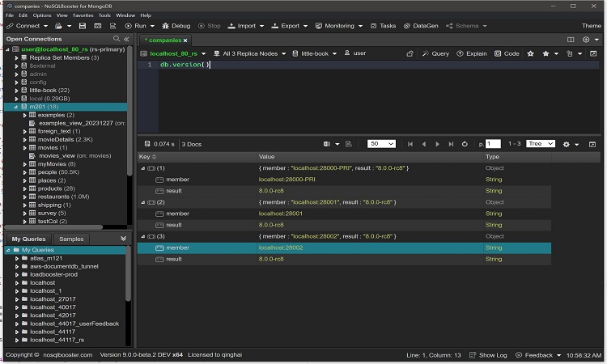
Task: Open the Tree view mode dropdown
Action: coord(539,144)
